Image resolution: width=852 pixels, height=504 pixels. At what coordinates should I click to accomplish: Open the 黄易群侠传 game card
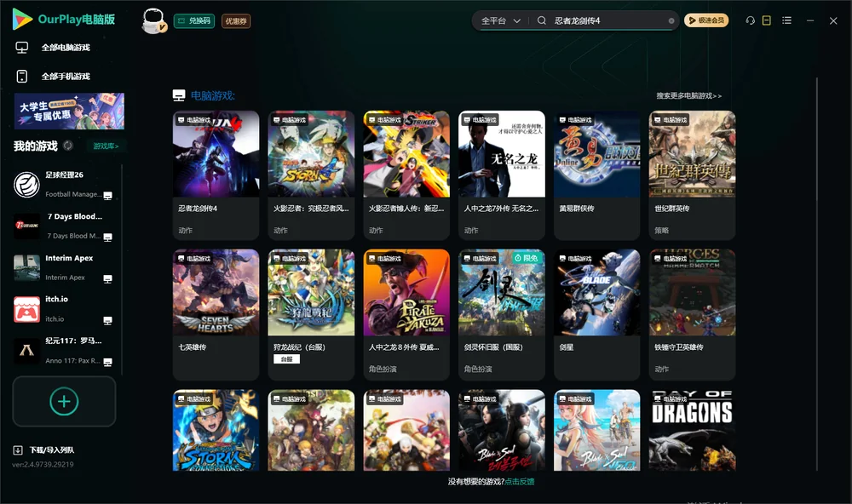[x=596, y=175]
